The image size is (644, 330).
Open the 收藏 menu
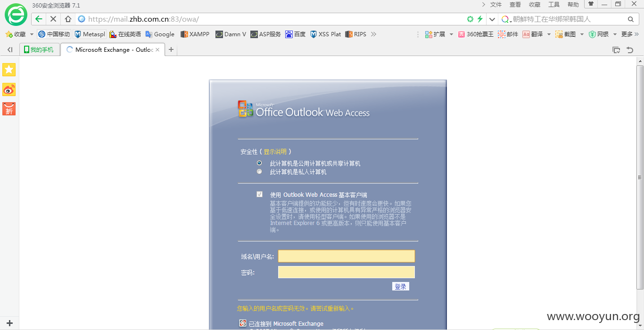click(535, 5)
